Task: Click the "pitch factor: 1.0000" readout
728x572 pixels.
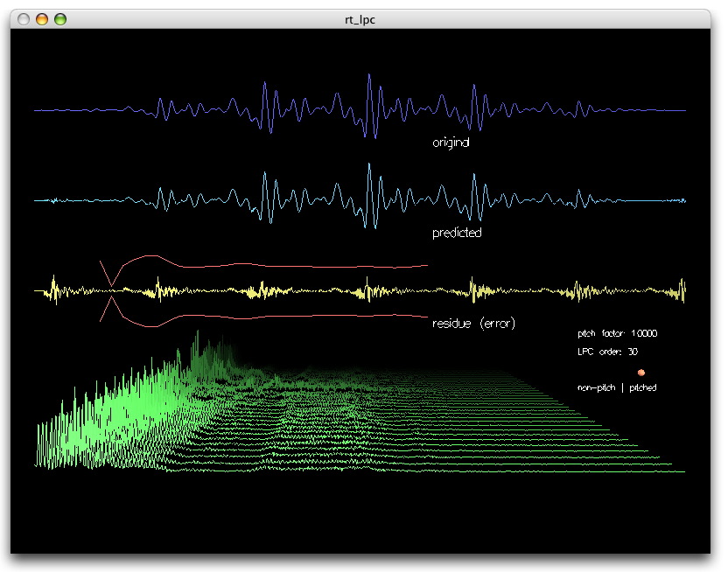Action: 617,334
